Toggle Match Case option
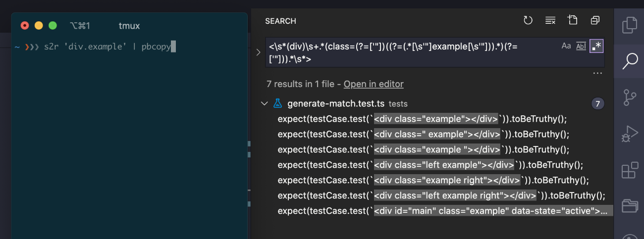The height and width of the screenshot is (239, 644). click(566, 46)
